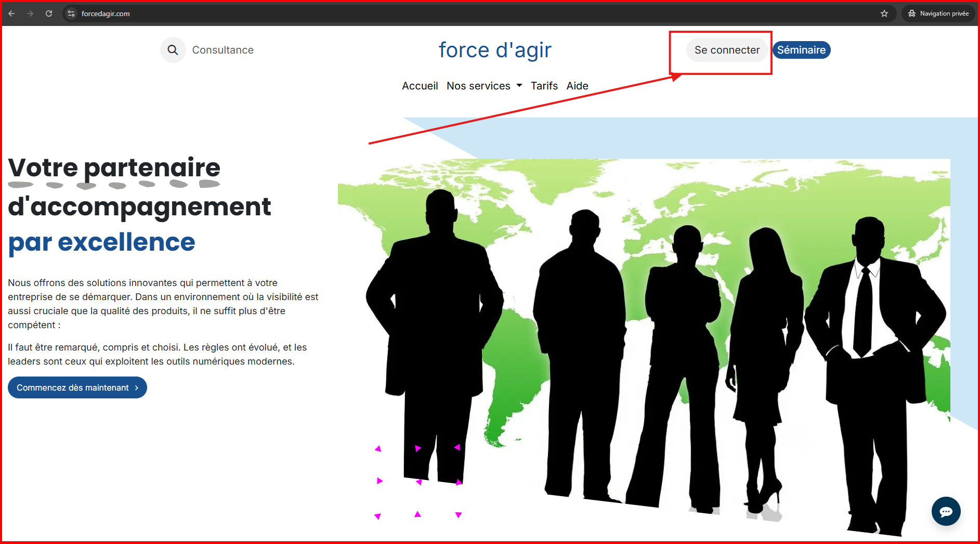Click the Se connecter button
Viewport: 980px width, 544px height.
coord(727,50)
